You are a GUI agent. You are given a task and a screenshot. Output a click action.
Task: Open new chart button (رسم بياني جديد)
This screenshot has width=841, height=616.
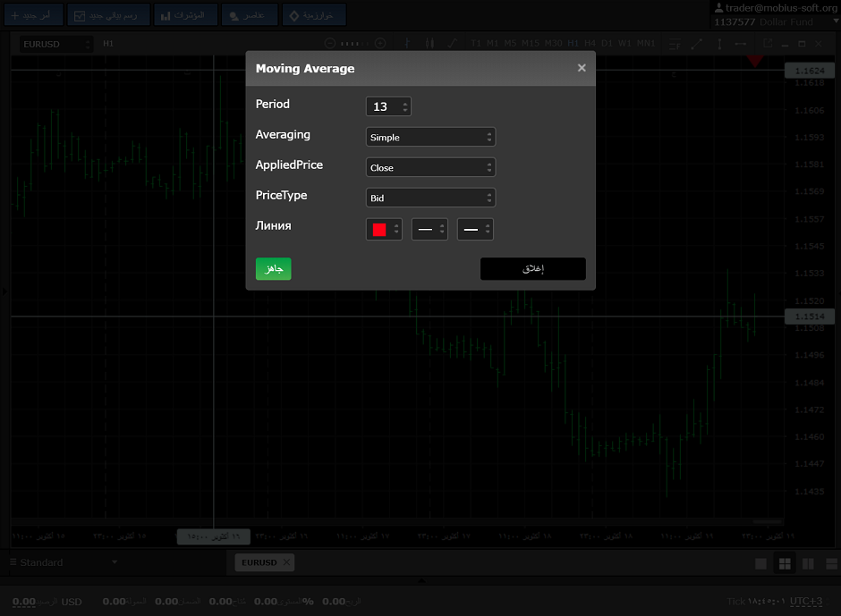click(107, 15)
